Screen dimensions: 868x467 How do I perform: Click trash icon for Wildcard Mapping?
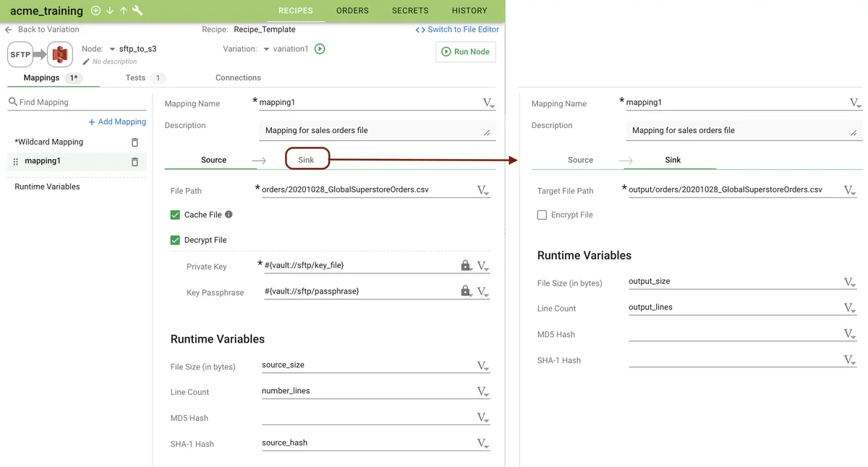[135, 142]
